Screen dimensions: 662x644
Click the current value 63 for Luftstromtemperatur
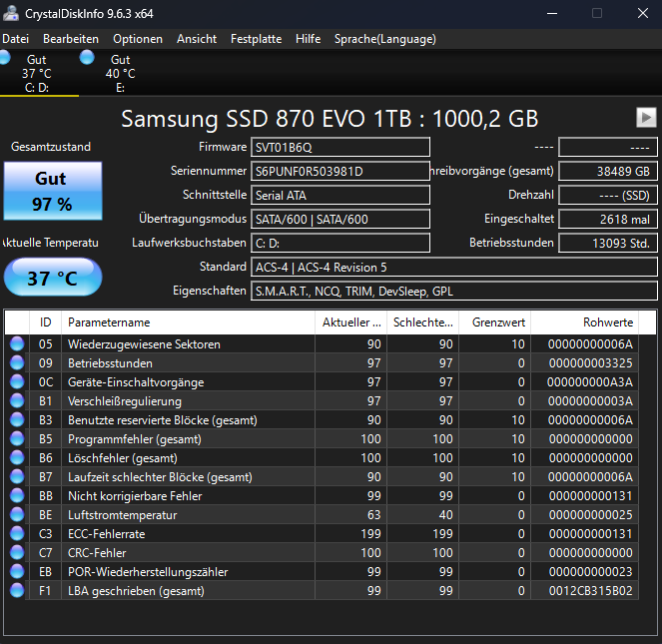pyautogui.click(x=374, y=515)
